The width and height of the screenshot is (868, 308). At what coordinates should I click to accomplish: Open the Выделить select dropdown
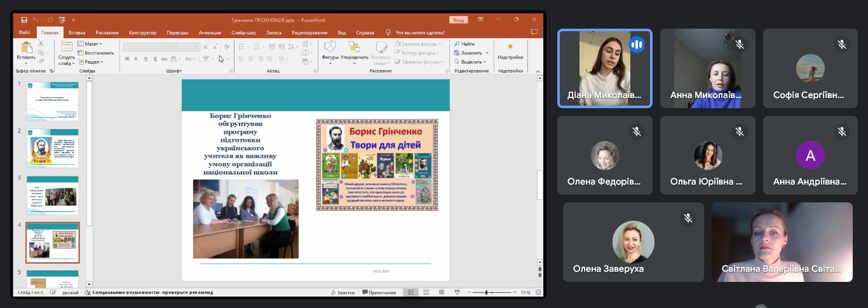(x=471, y=62)
